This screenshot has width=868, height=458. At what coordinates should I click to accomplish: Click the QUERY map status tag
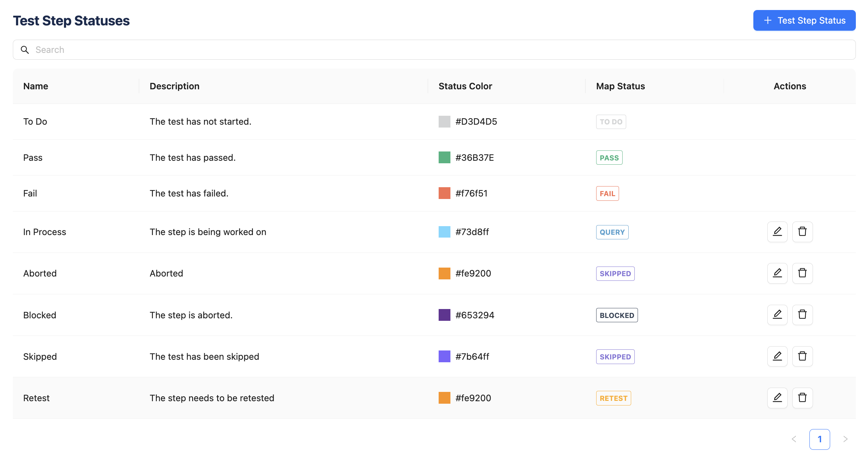[x=612, y=232]
